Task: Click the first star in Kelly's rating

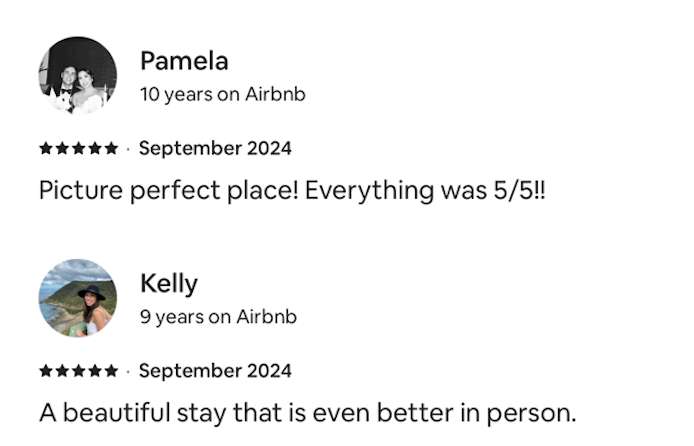Action: (46, 371)
